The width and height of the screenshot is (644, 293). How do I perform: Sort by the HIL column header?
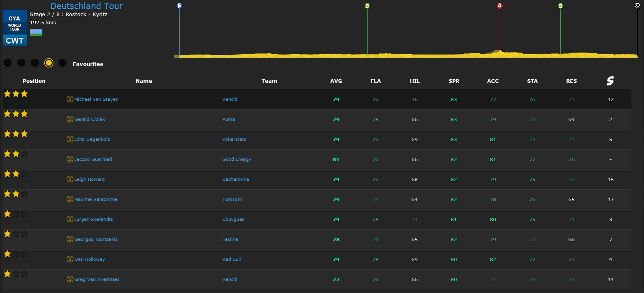click(415, 81)
